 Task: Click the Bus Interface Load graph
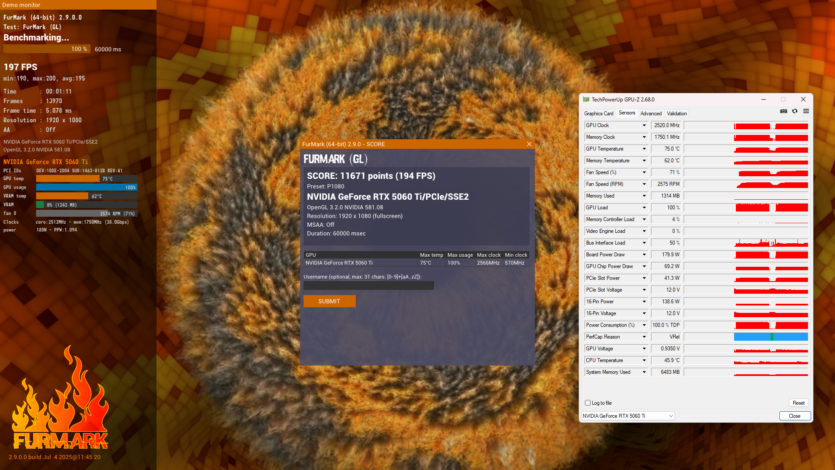tap(746, 243)
